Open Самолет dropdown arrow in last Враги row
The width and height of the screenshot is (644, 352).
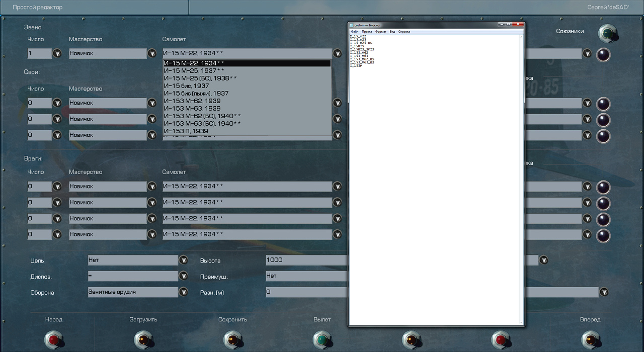(337, 234)
